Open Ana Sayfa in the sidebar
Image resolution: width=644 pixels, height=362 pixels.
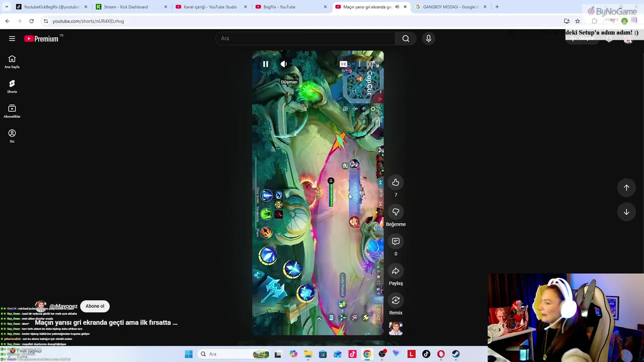(x=12, y=62)
